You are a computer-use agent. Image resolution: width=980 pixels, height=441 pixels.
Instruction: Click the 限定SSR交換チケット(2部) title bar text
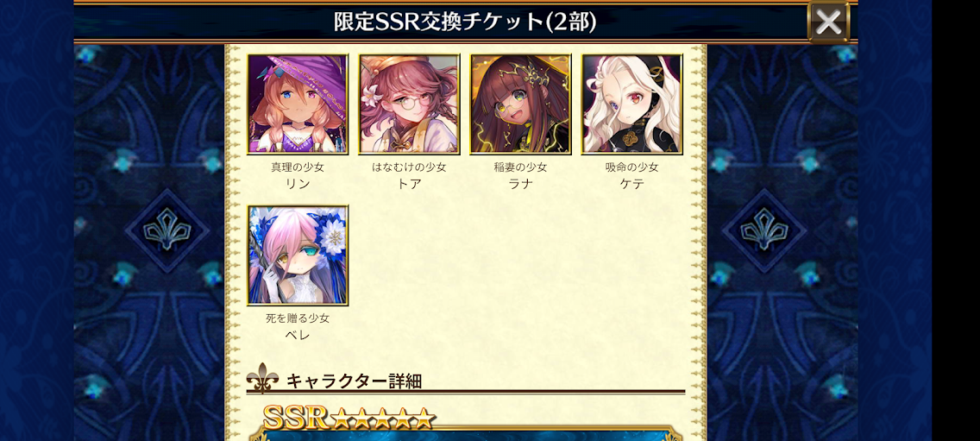click(x=465, y=22)
